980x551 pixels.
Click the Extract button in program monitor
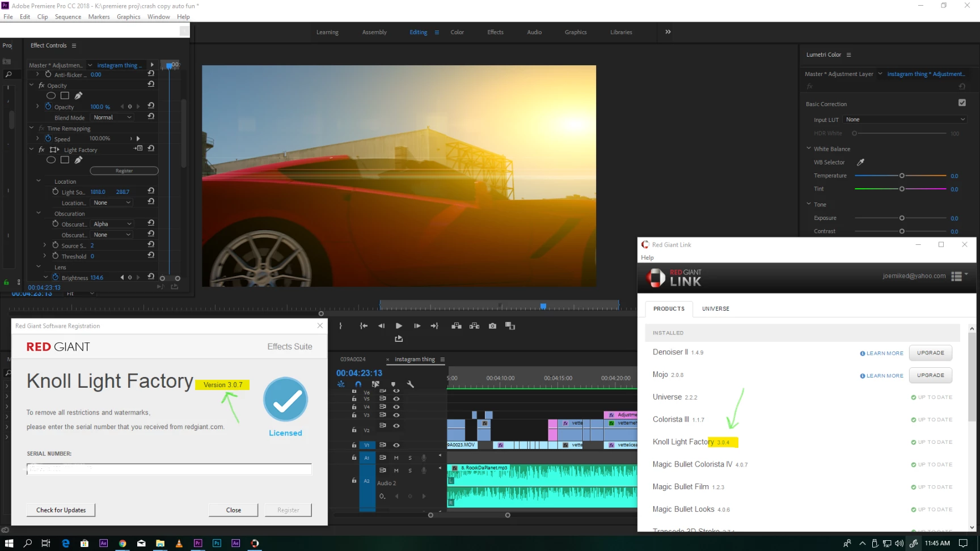click(x=474, y=326)
